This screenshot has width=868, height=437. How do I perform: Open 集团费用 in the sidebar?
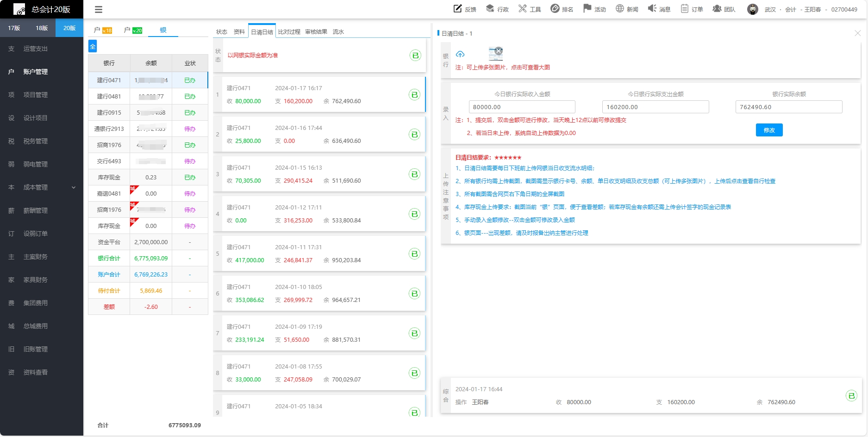(x=36, y=303)
